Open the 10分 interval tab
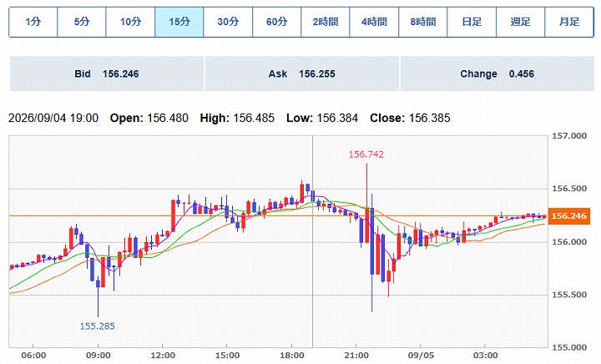This screenshot has height=364, width=601. pos(130,22)
